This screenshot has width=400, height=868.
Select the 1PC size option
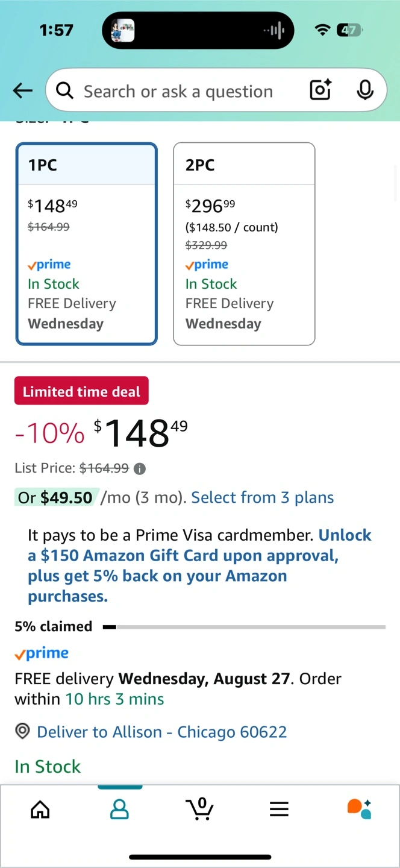(x=87, y=244)
